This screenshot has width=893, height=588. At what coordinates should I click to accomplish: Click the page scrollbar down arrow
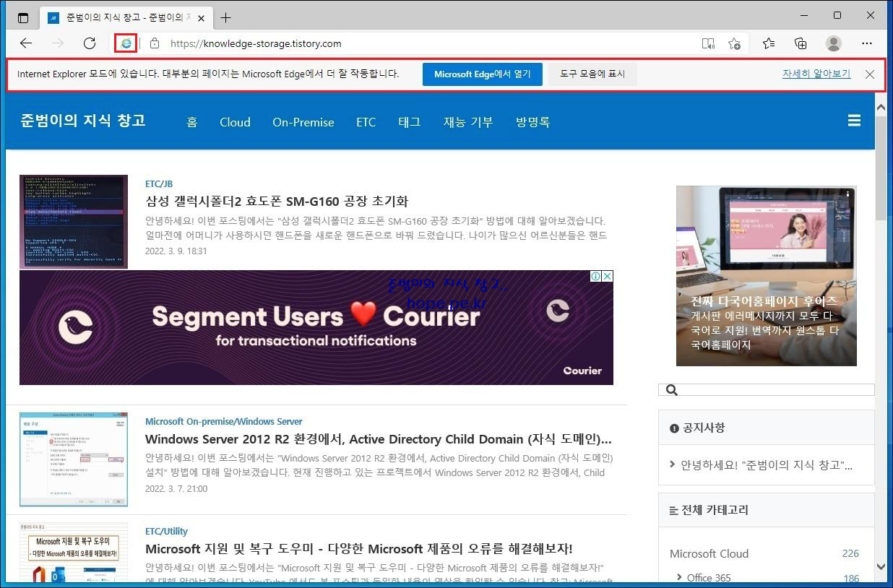[x=881, y=567]
